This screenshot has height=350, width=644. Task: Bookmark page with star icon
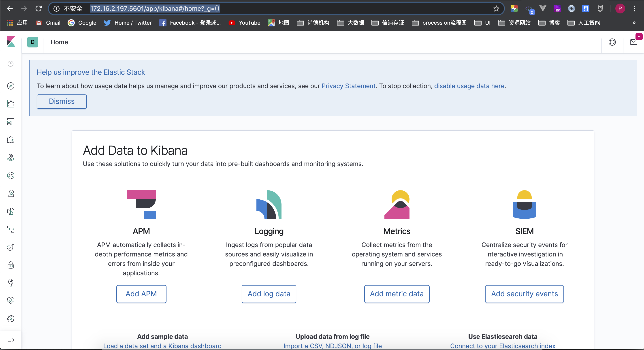(x=496, y=9)
